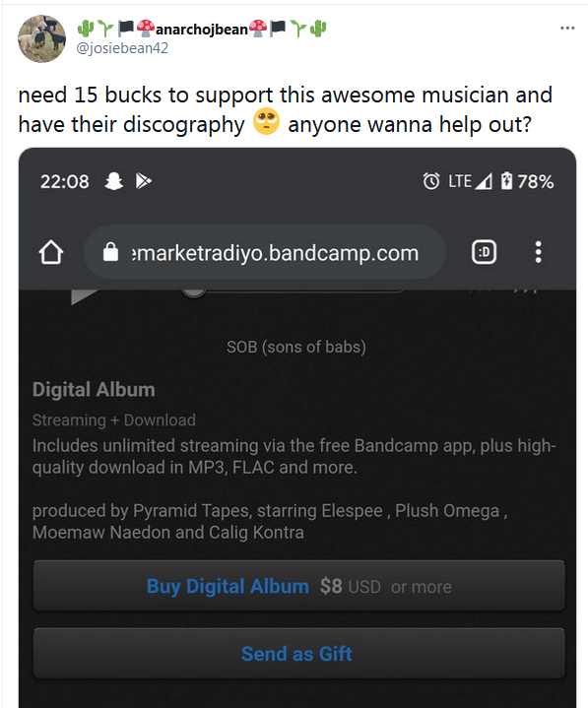This screenshot has width=588, height=708.
Task: Click the battery 78% indicator
Action: pos(527,181)
